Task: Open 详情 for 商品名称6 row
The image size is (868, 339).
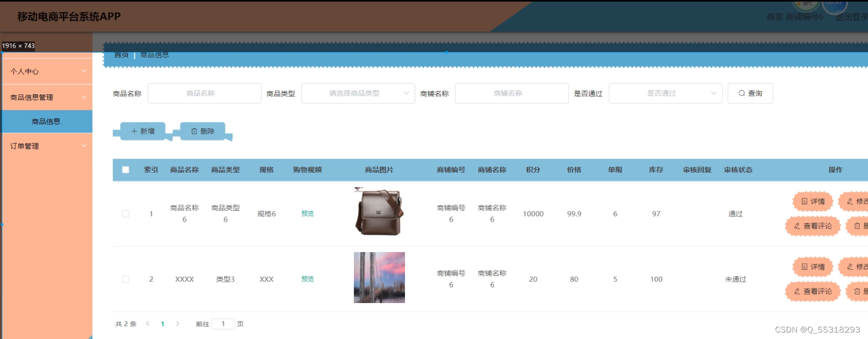Action: point(813,202)
